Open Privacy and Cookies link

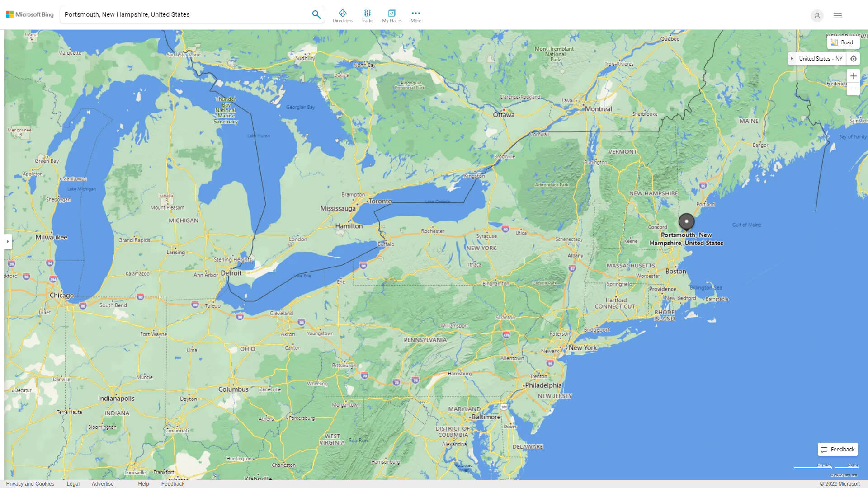tap(30, 483)
